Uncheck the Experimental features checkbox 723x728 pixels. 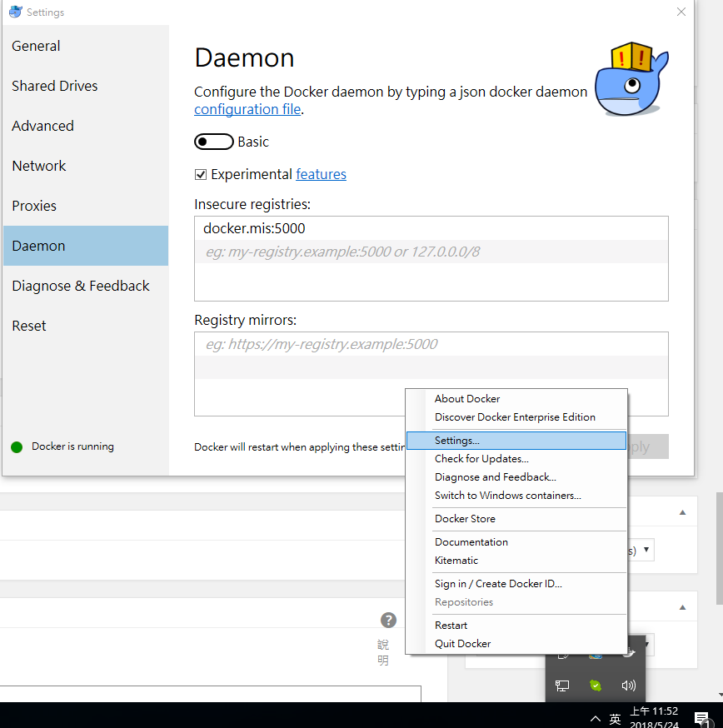point(201,175)
